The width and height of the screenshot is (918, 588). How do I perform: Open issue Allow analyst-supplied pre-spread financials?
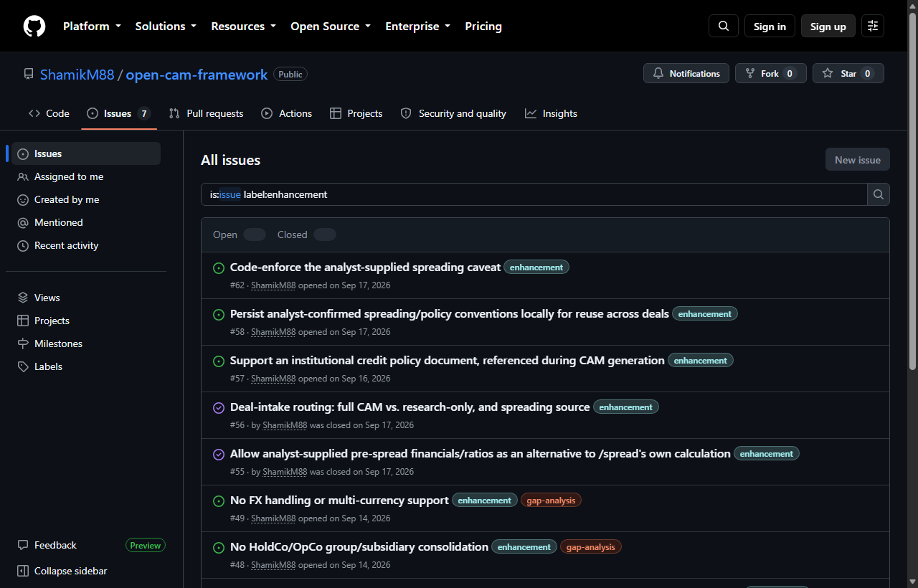pos(481,453)
